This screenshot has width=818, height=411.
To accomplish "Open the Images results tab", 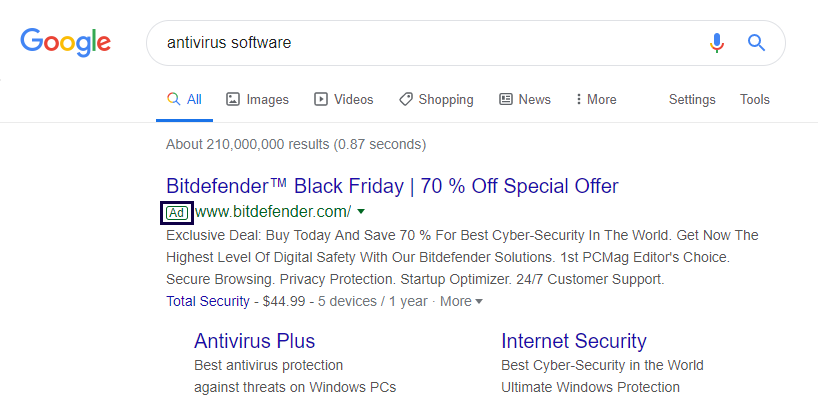I will click(257, 99).
